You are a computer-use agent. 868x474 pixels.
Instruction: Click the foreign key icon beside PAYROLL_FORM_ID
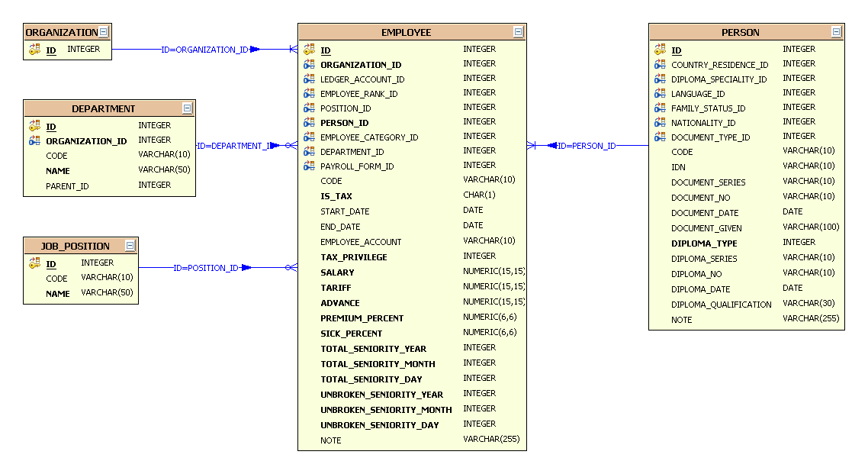309,166
